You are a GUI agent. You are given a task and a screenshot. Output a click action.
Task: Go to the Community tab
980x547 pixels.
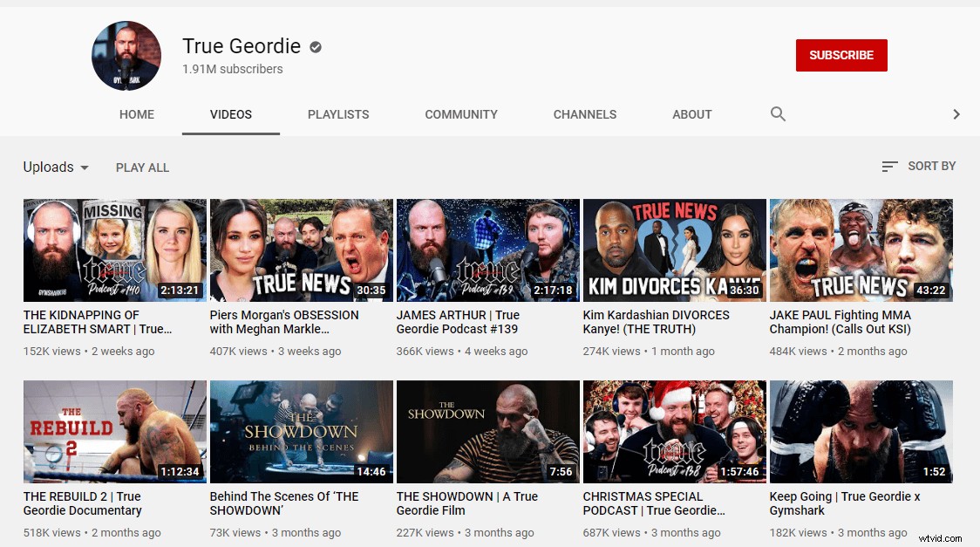pos(461,114)
